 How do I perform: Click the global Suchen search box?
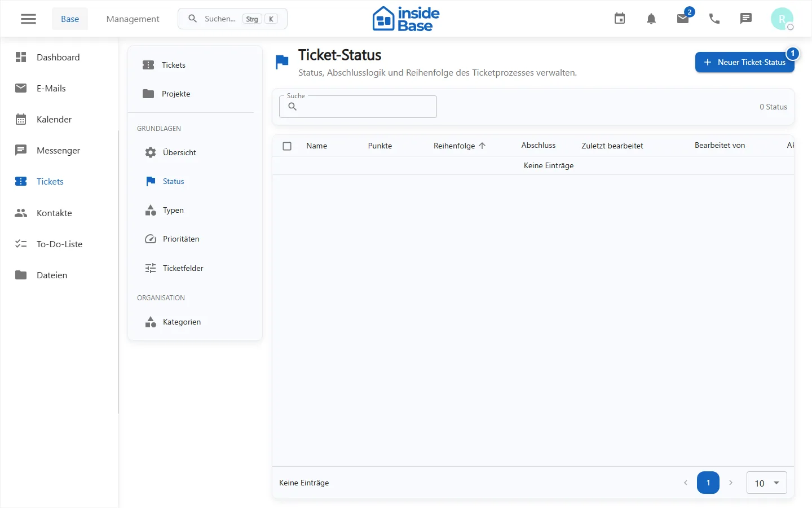point(232,19)
